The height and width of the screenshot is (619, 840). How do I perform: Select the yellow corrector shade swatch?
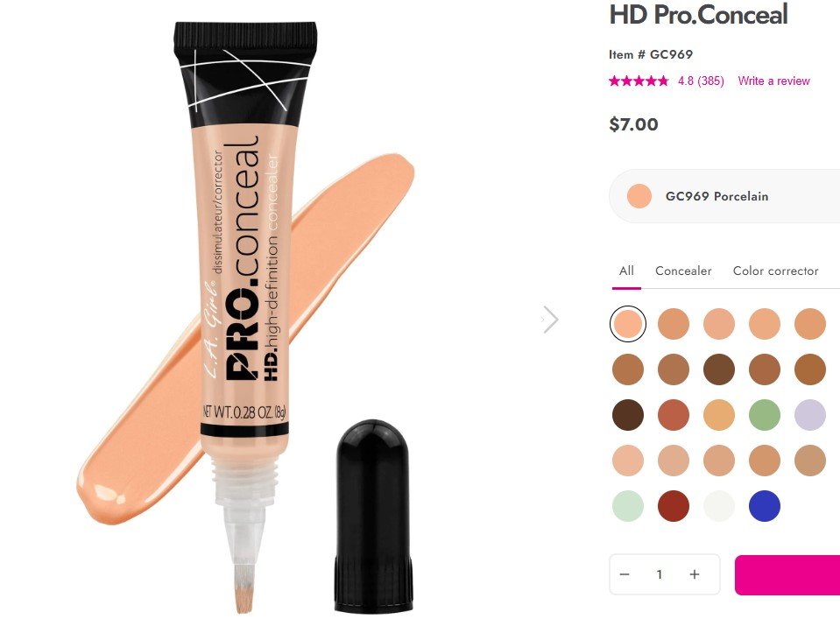[719, 415]
